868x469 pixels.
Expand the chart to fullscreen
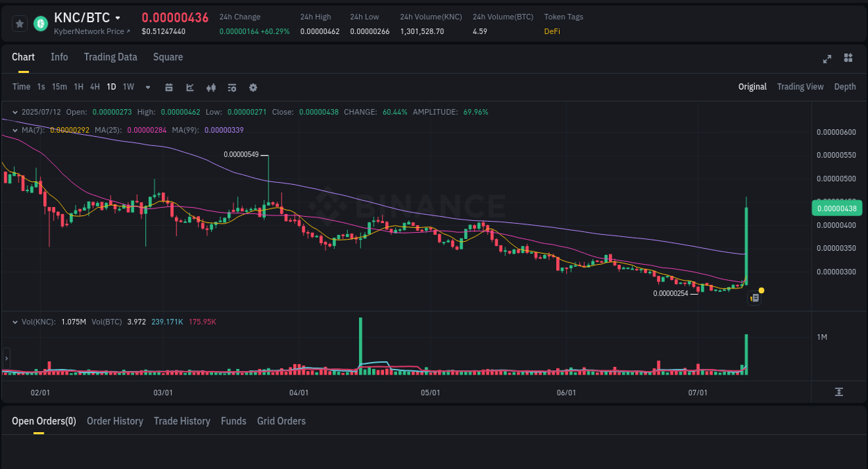click(x=827, y=59)
